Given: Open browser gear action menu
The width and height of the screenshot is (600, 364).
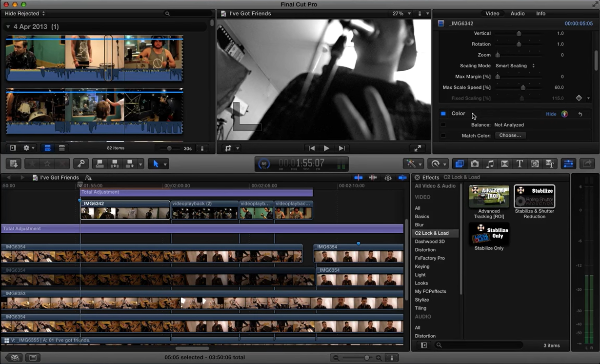Looking at the screenshot, I should coord(29,148).
